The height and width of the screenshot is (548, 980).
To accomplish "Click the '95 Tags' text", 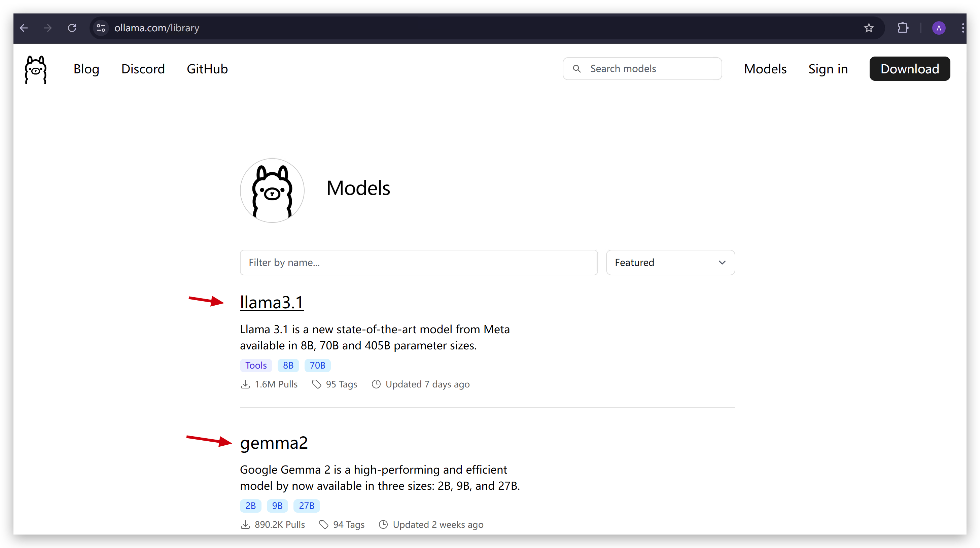I will pos(341,384).
